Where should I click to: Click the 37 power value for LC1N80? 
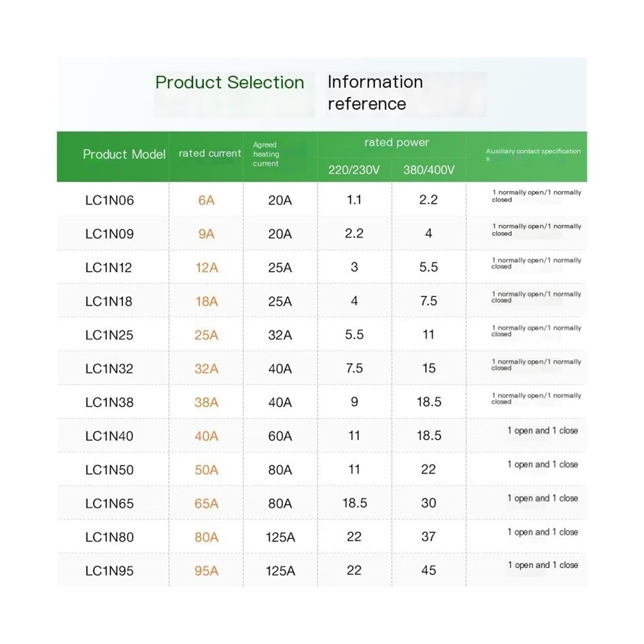[x=429, y=537]
